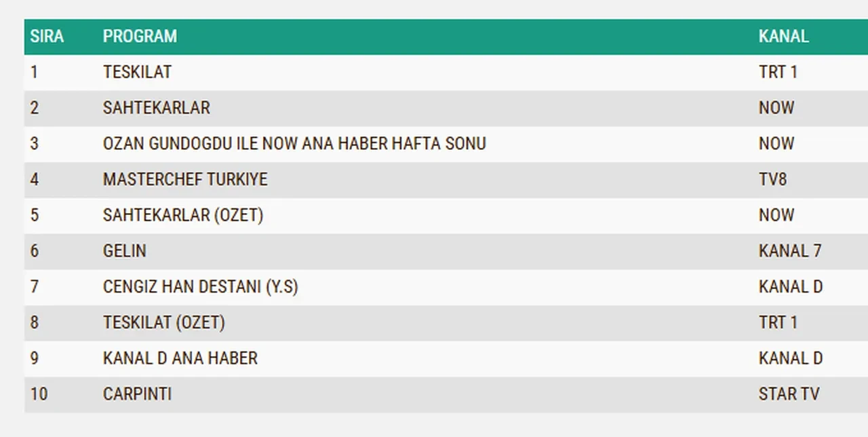The width and height of the screenshot is (868, 437).
Task: Select CENGIZ HAN DESTANI (Y.S)
Action: coord(201,287)
